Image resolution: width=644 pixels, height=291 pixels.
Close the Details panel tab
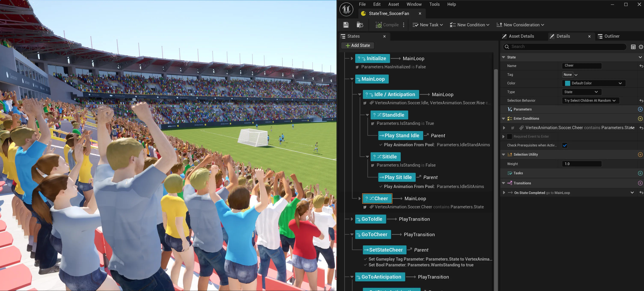(589, 37)
